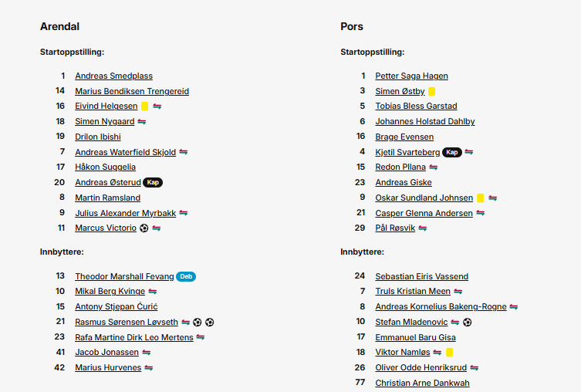Open Andreas Smedplass player page
Viewport: 581px width, 392px height.
tap(113, 76)
